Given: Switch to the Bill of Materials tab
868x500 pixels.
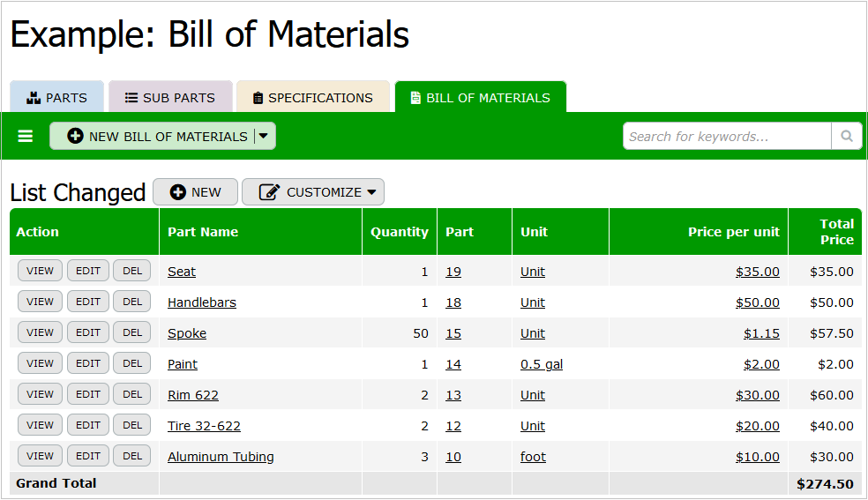Looking at the screenshot, I should [480, 98].
